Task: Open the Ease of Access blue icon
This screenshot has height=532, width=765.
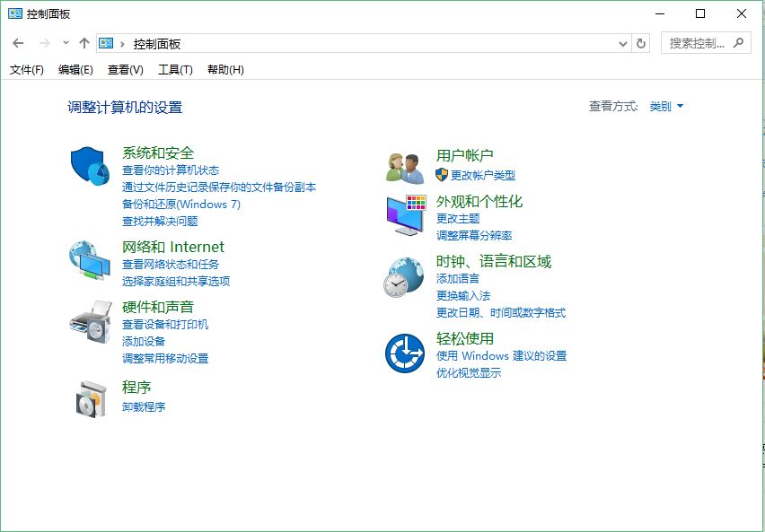Action: pyautogui.click(x=404, y=353)
